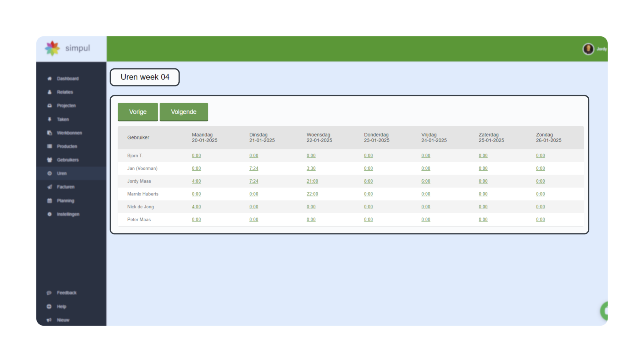This screenshot has width=644, height=362.
Task: Open Peter Maas Maandag 0:00 hours
Action: point(196,220)
